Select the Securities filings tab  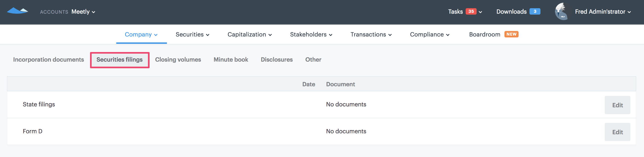pos(119,60)
